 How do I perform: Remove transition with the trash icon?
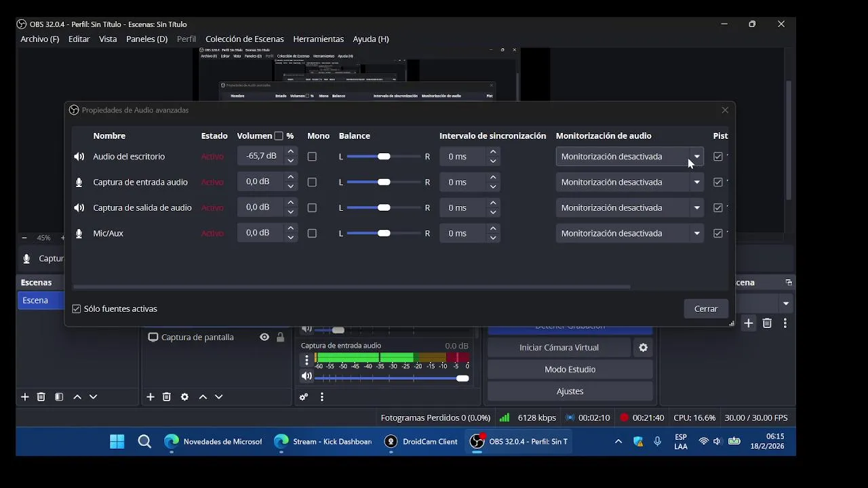point(767,323)
